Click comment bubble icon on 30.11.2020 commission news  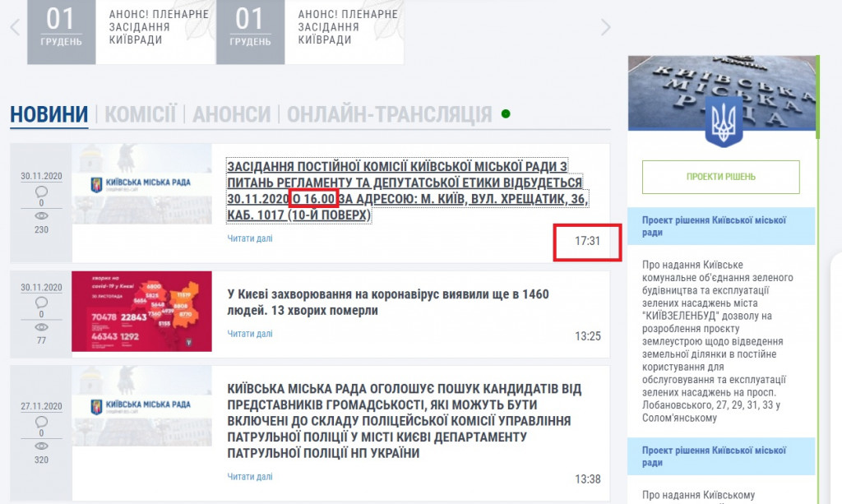point(42,191)
